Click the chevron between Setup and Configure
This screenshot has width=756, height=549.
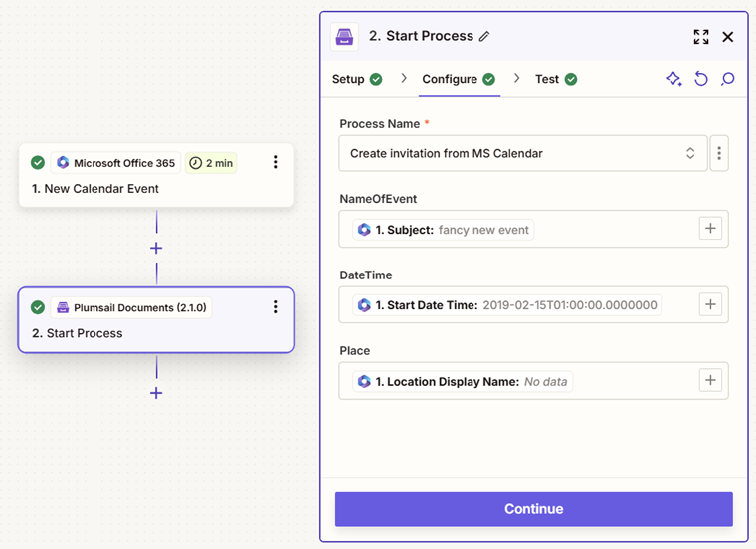(404, 79)
